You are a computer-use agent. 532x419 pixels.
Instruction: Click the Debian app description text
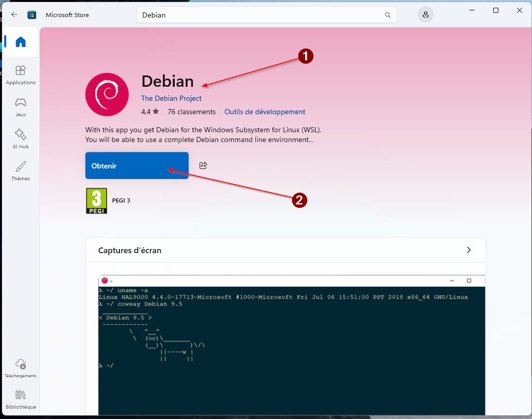coord(203,134)
